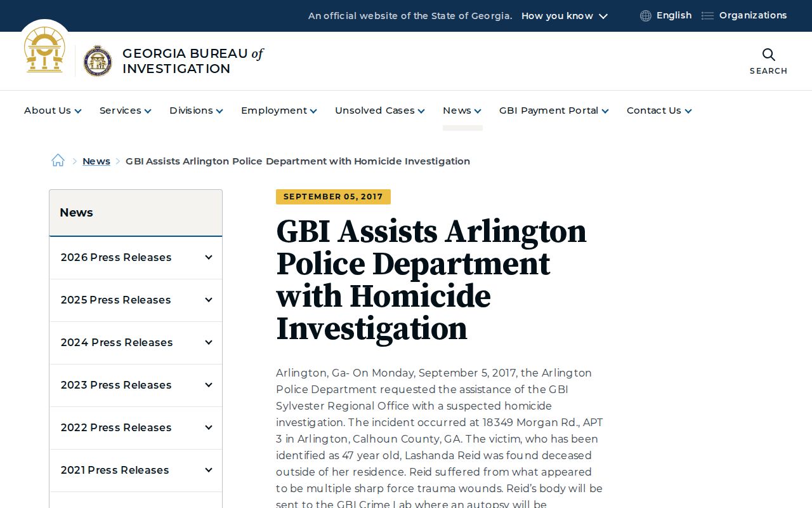Click the article headline text
The image size is (812, 508).
click(x=431, y=280)
